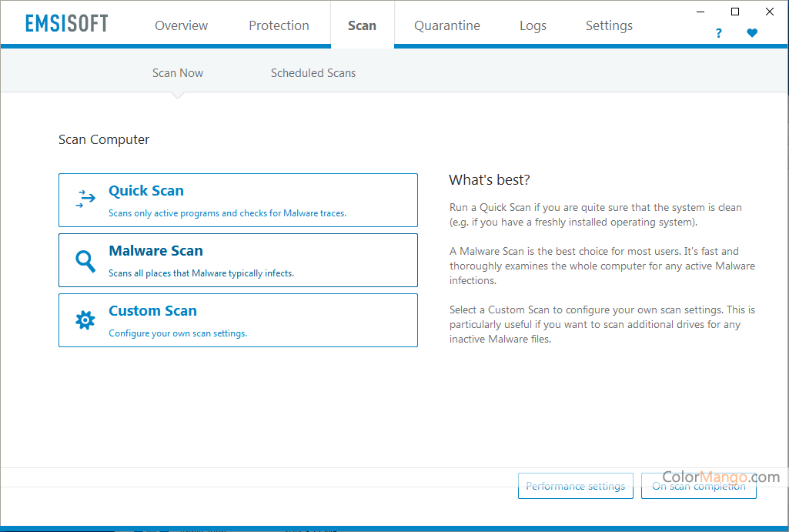Viewport: 789px width, 532px height.
Task: Minimize the Emsisoft window
Action: tap(700, 12)
